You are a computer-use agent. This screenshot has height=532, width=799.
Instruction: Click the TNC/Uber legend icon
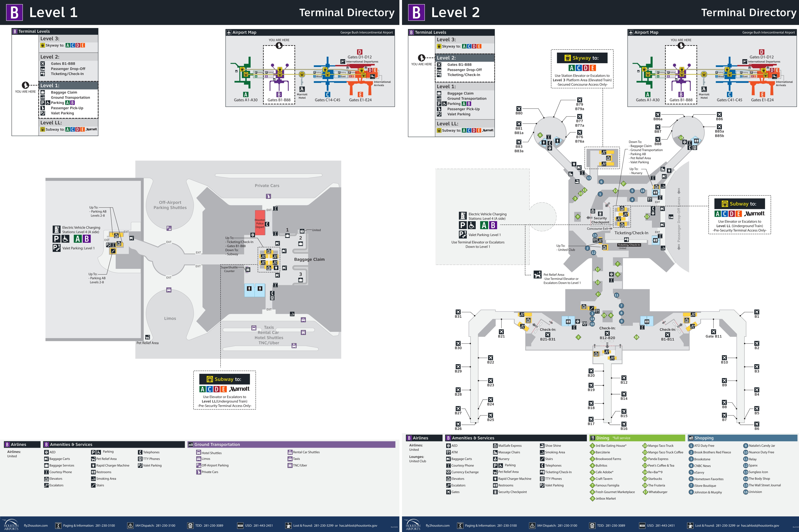290,465
